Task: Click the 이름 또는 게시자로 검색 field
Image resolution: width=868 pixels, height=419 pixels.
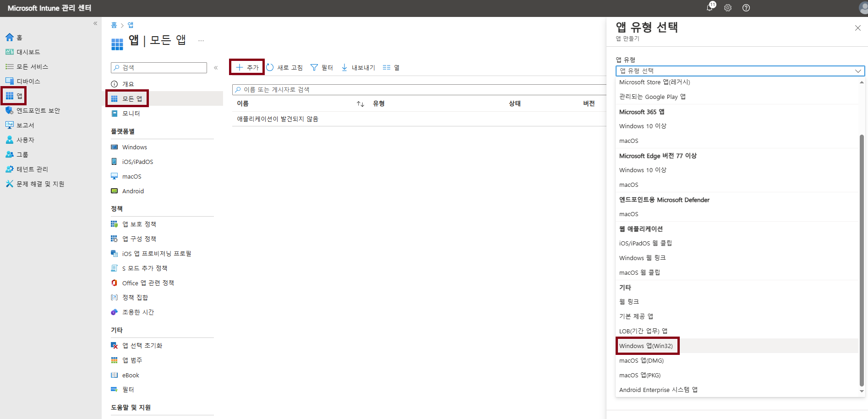Action: tap(419, 89)
